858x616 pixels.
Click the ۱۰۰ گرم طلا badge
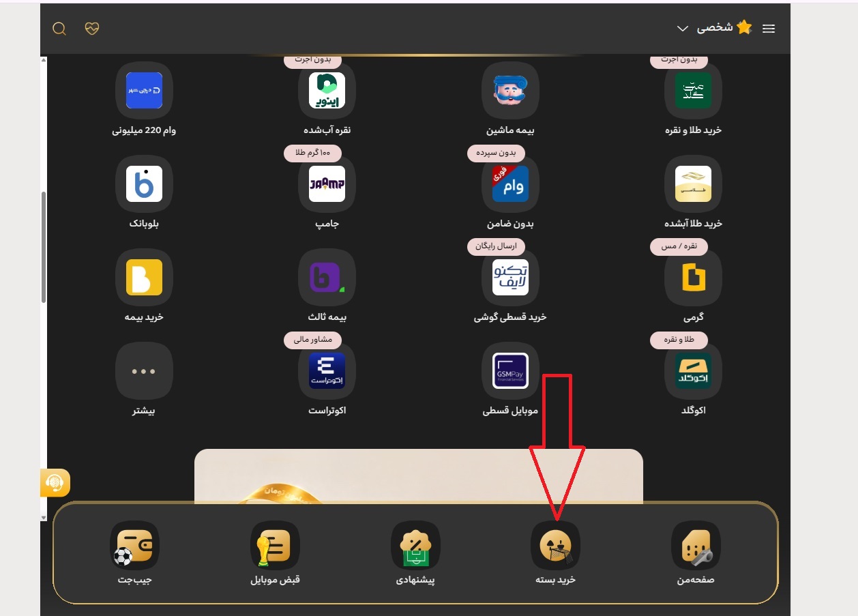312,153
